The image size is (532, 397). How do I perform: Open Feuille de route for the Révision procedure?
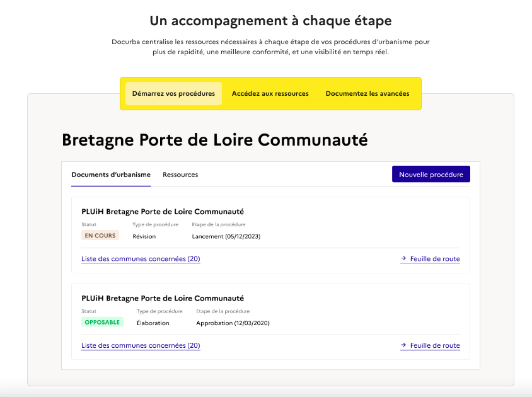tap(434, 258)
